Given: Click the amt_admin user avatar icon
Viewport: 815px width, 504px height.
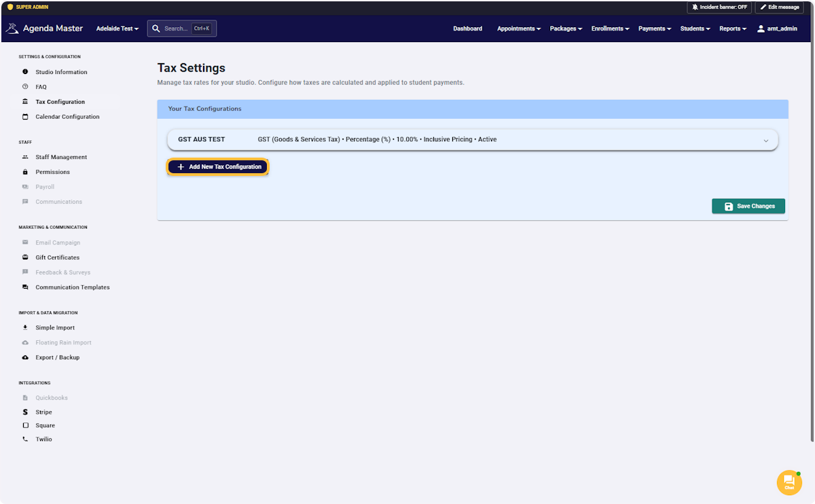Looking at the screenshot, I should coord(761,29).
